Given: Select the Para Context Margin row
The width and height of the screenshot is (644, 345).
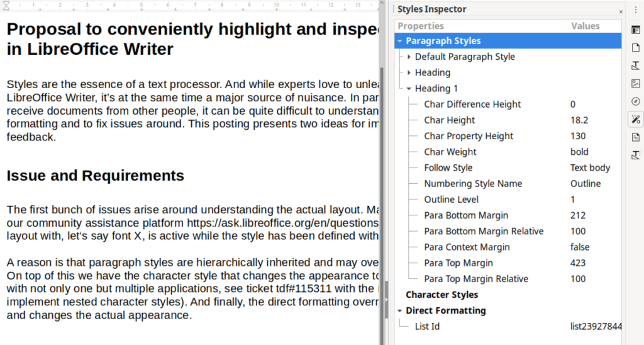Looking at the screenshot, I should (508, 247).
